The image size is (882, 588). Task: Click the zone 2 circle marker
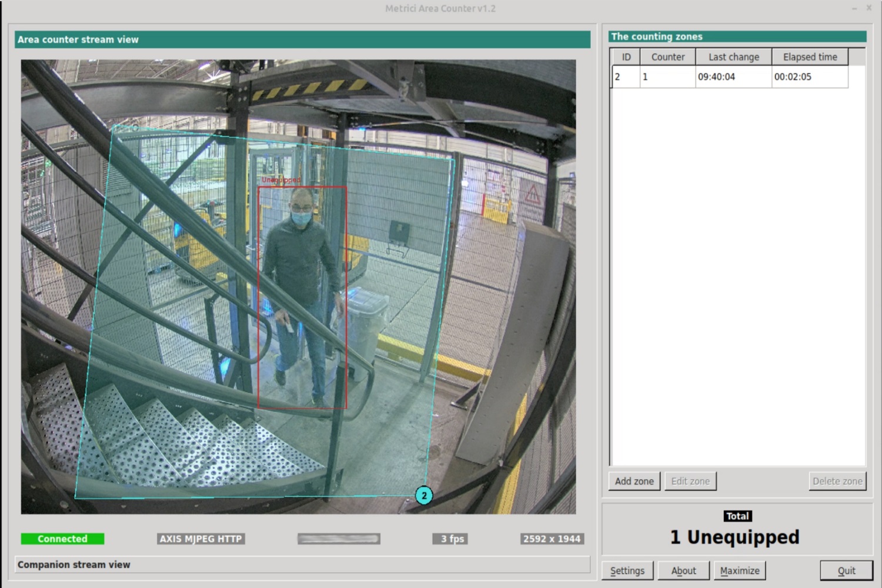click(x=424, y=495)
